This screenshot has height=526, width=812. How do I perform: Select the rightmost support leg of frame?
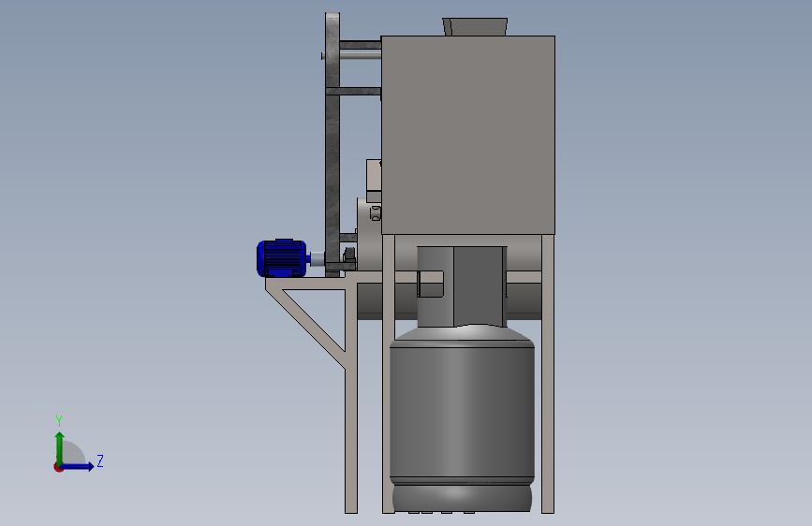(x=548, y=373)
